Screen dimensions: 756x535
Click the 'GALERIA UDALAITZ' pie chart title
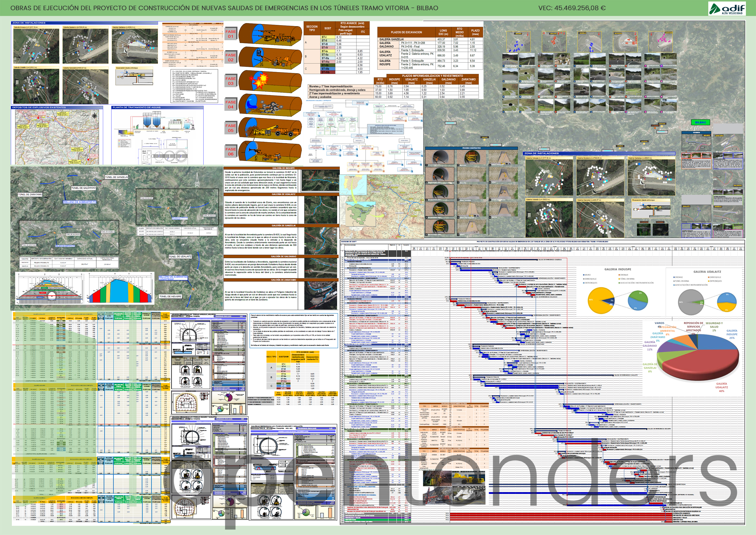point(707,272)
